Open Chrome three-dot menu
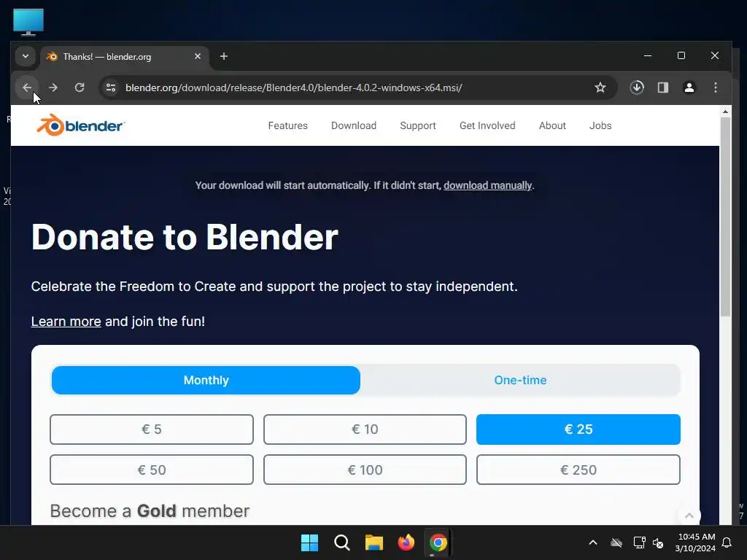This screenshot has height=560, width=747. (x=715, y=87)
